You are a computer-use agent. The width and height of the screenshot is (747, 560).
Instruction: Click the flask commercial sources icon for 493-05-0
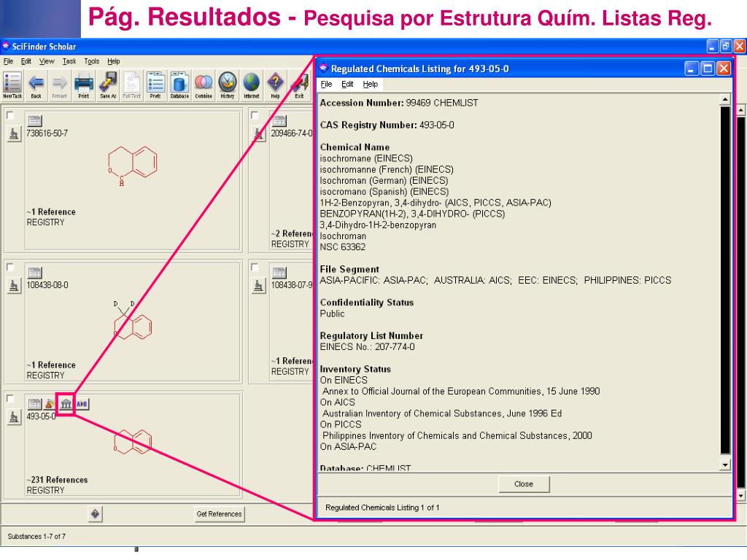[x=49, y=404]
